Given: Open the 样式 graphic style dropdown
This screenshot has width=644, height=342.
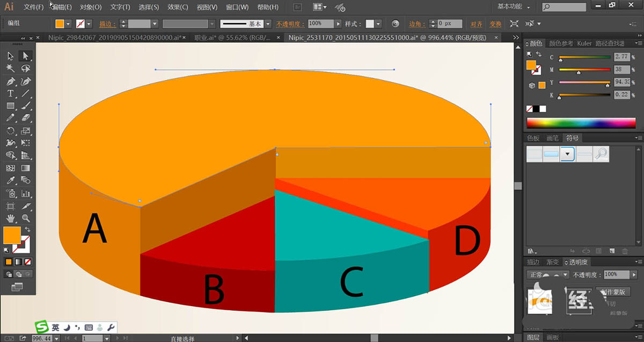Looking at the screenshot, I should pos(378,24).
